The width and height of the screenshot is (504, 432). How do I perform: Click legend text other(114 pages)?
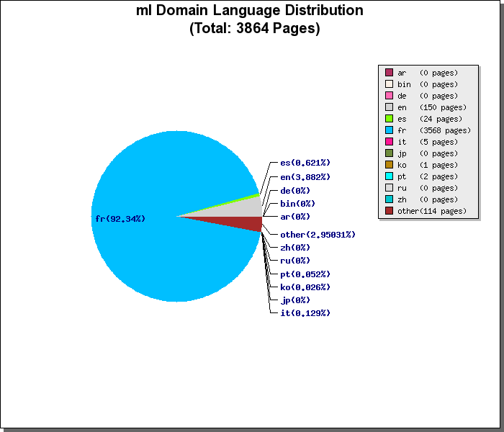tap(432, 211)
